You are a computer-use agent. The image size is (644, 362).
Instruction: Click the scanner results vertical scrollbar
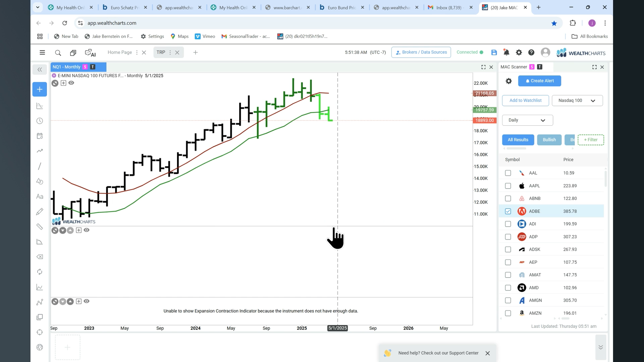[x=605, y=178]
